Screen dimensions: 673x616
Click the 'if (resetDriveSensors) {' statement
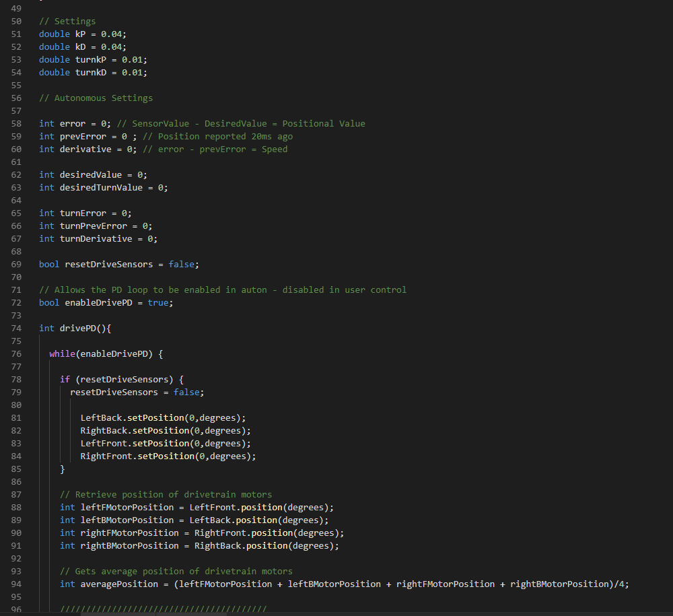122,380
